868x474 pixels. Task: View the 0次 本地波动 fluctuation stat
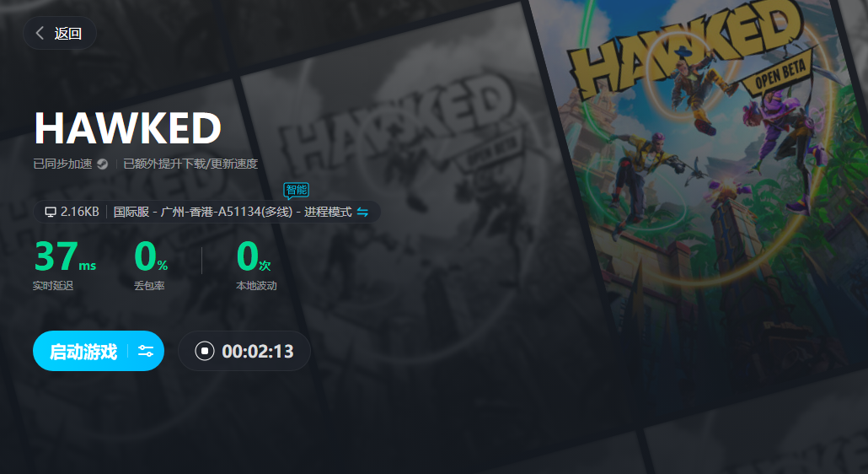pyautogui.click(x=255, y=265)
